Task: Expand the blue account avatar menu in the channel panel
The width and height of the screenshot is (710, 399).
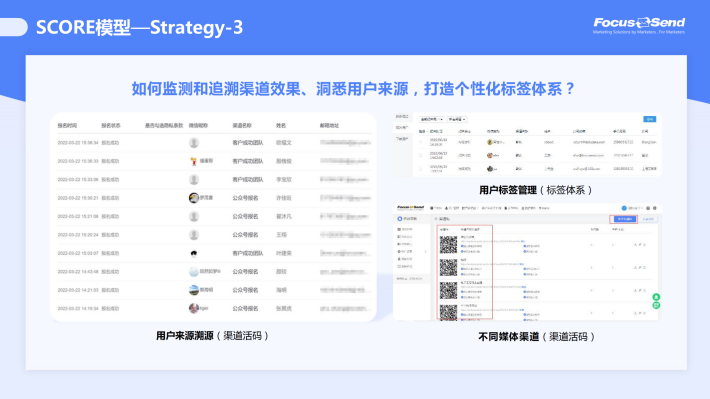Action: (x=624, y=208)
